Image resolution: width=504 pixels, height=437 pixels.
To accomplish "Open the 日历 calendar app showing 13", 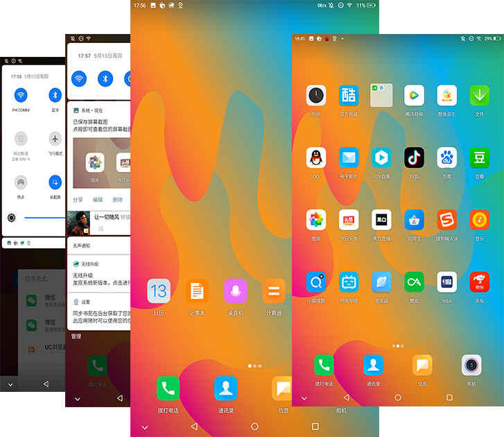I will click(159, 291).
